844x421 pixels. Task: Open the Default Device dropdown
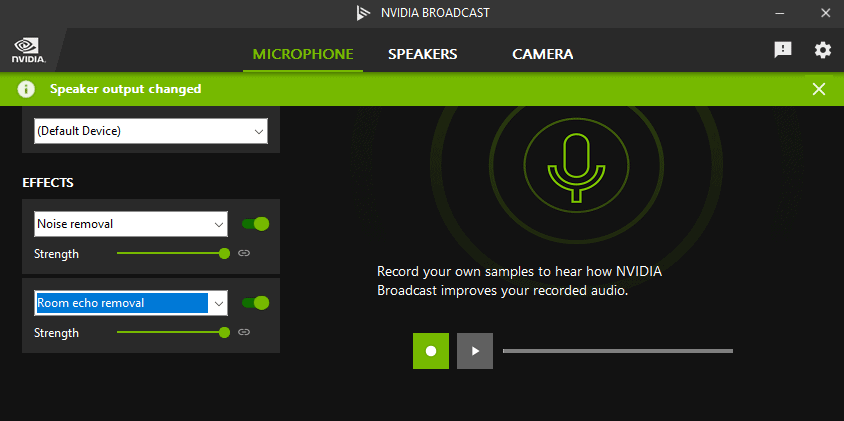[x=151, y=131]
